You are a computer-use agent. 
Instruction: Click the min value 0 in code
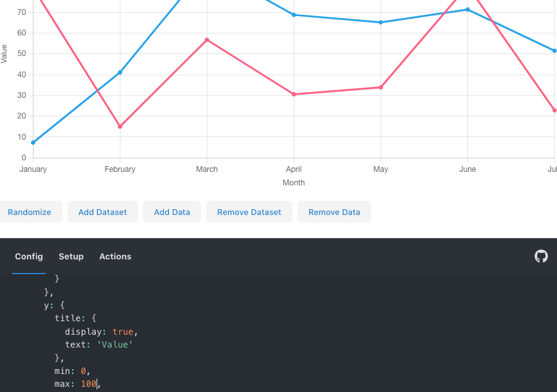click(84, 371)
